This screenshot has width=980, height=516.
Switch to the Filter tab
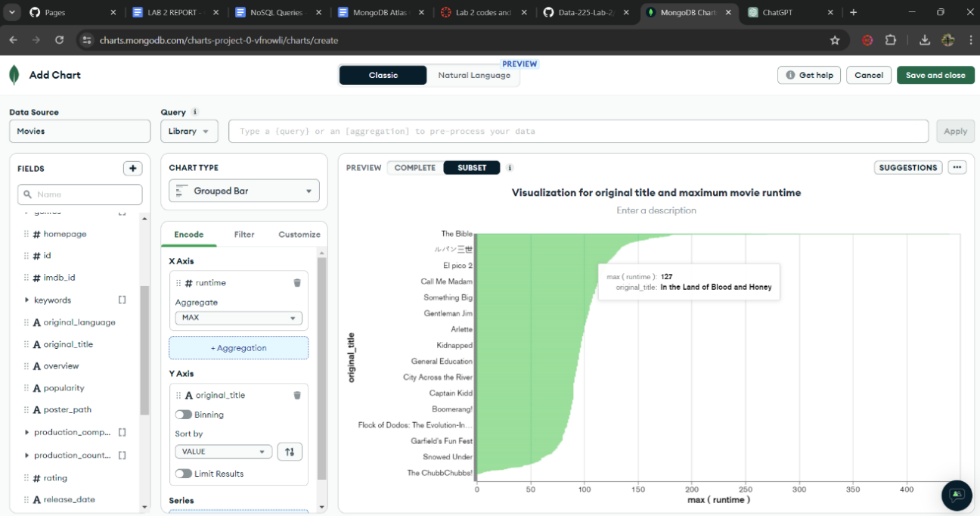click(244, 235)
